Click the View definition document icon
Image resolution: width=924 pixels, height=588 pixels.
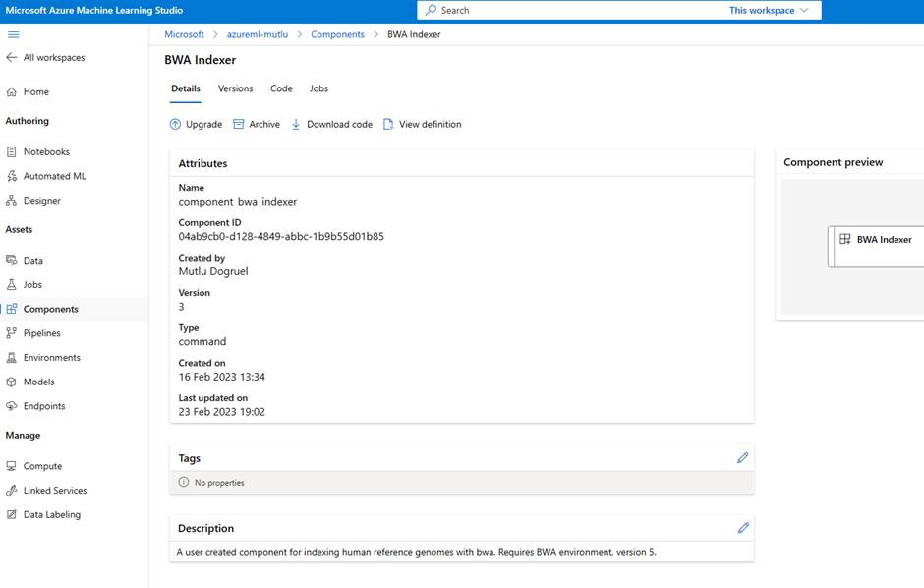pyautogui.click(x=388, y=124)
